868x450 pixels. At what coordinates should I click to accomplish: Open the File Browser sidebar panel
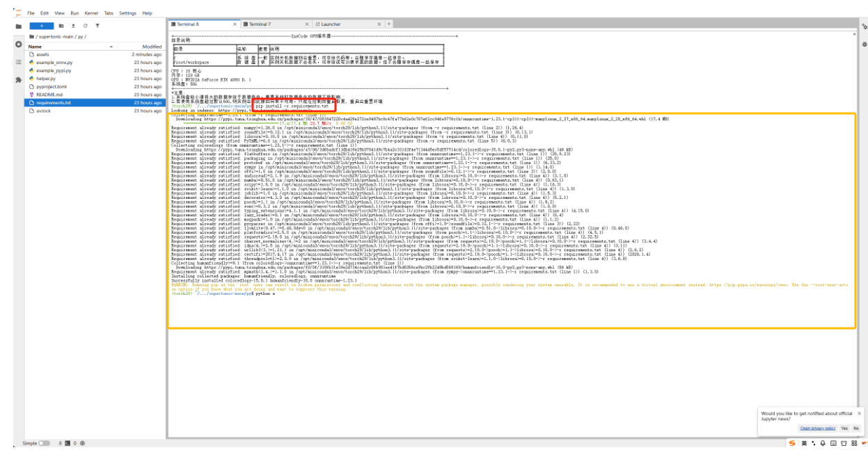pos(18,26)
